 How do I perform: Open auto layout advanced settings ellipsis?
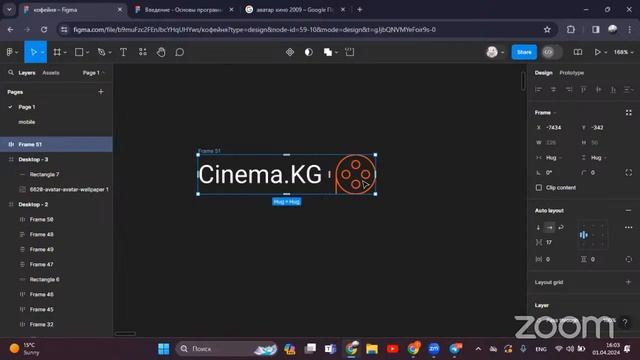point(629,227)
